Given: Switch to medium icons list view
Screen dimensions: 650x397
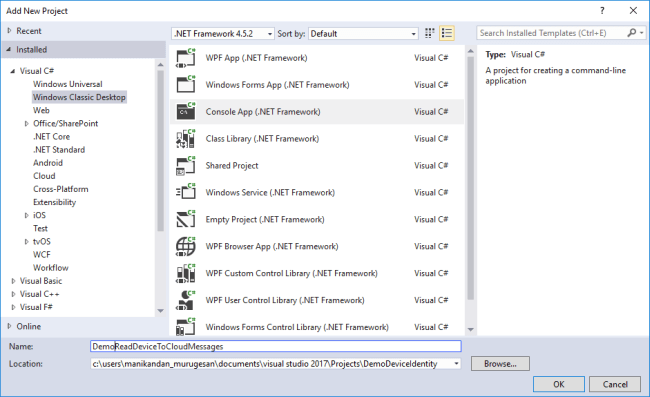Looking at the screenshot, I should [x=447, y=33].
